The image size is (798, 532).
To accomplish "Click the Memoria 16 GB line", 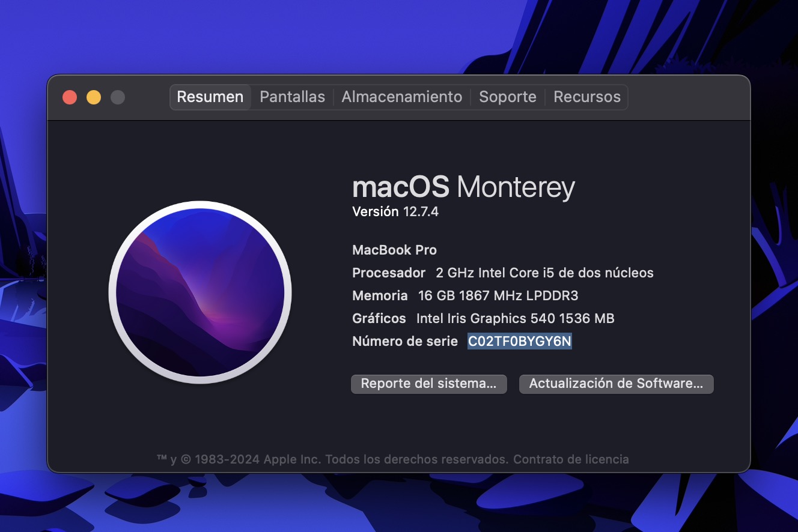I will pyautogui.click(x=464, y=296).
